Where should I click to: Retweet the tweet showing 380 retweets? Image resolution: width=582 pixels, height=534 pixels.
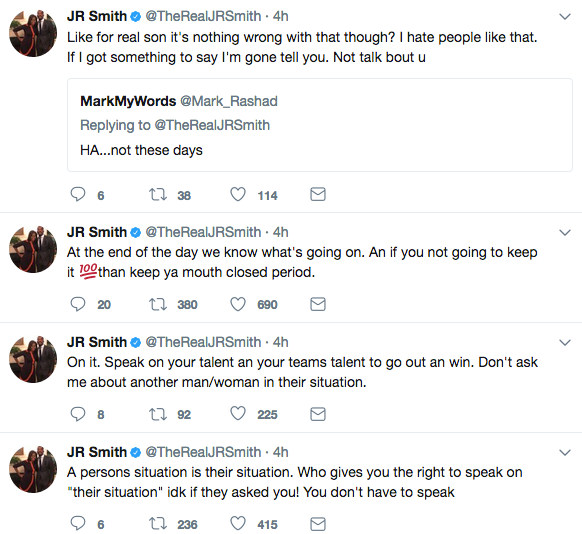(158, 304)
